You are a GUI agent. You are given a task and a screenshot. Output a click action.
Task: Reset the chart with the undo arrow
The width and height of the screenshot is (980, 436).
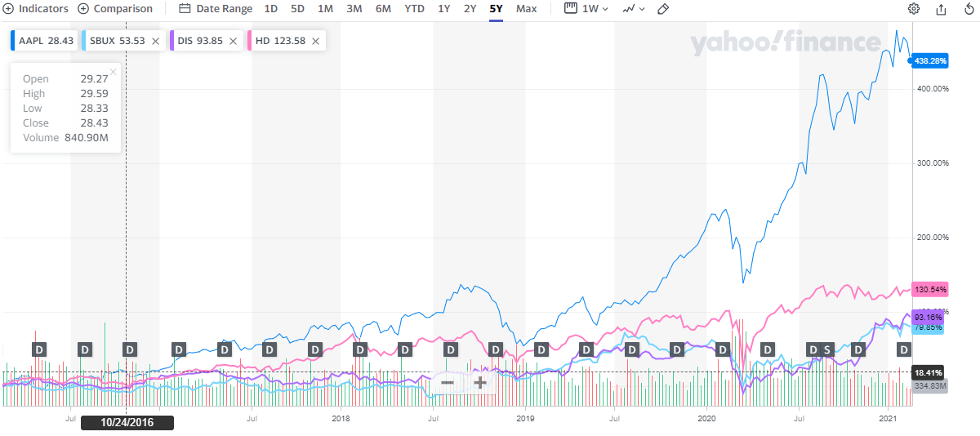click(969, 9)
